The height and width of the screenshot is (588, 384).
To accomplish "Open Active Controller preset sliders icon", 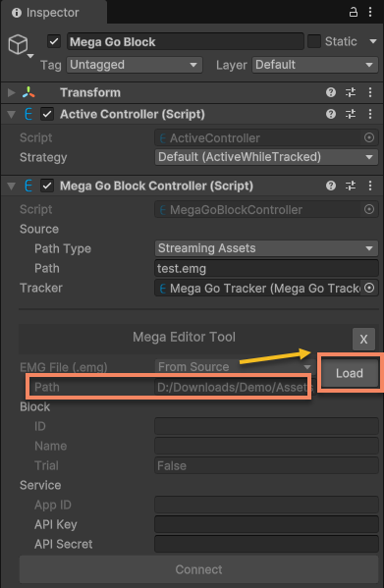I will coord(351,114).
